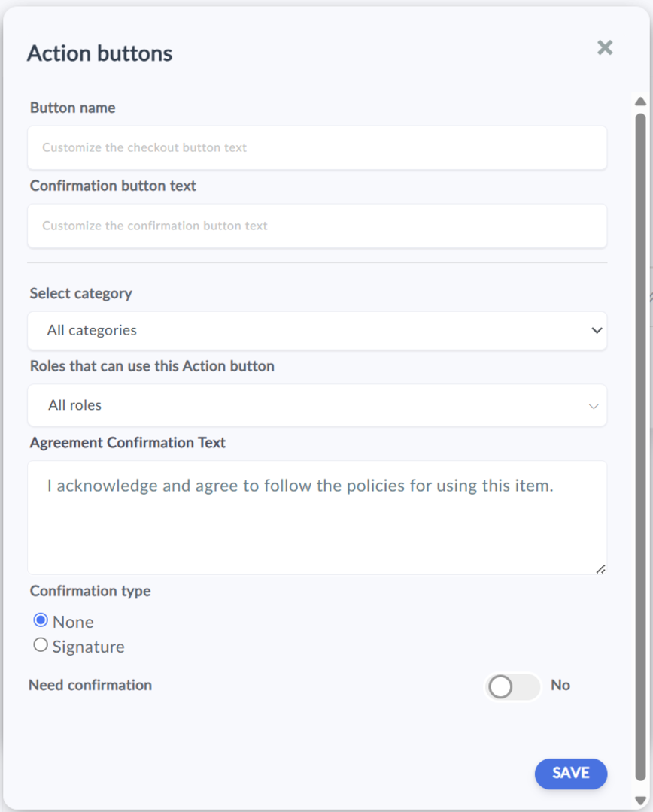Grab the agreement textarea resize handle

click(x=600, y=569)
